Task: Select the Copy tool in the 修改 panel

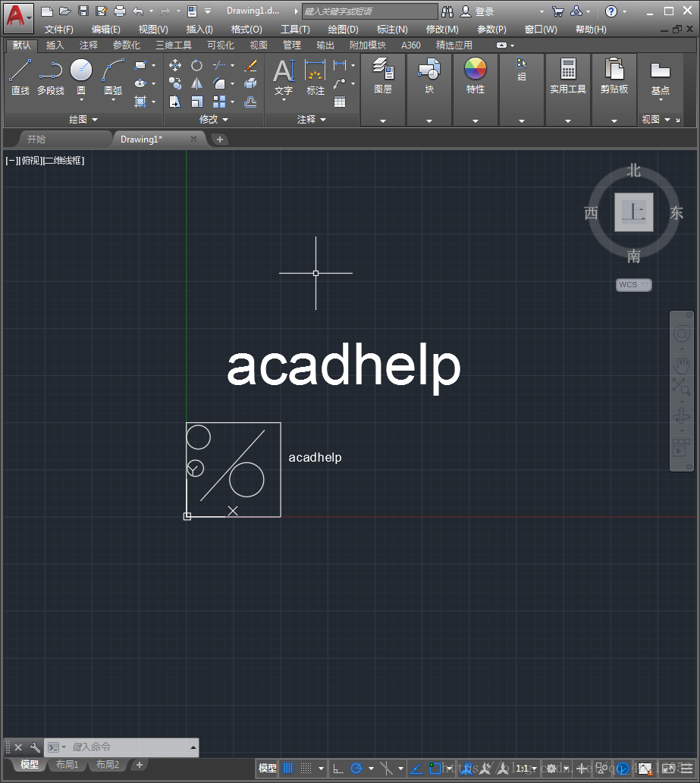Action: coord(175,83)
